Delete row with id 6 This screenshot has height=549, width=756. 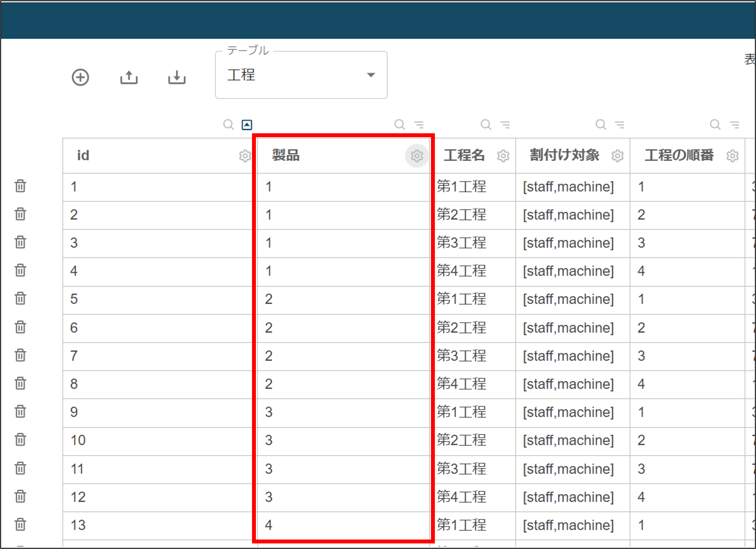pyautogui.click(x=20, y=327)
